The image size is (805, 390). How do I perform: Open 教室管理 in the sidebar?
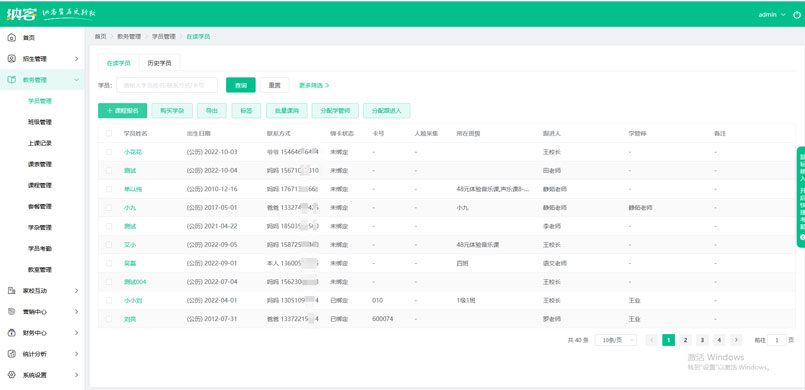tap(40, 269)
